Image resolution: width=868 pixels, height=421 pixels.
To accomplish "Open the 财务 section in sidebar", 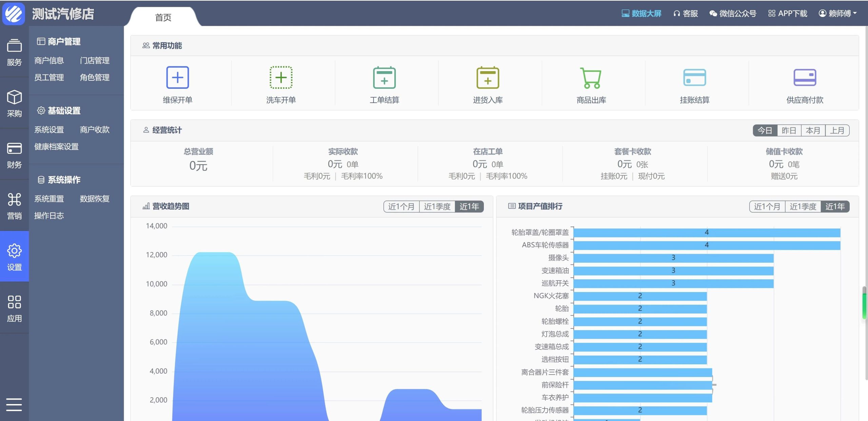I will (14, 156).
